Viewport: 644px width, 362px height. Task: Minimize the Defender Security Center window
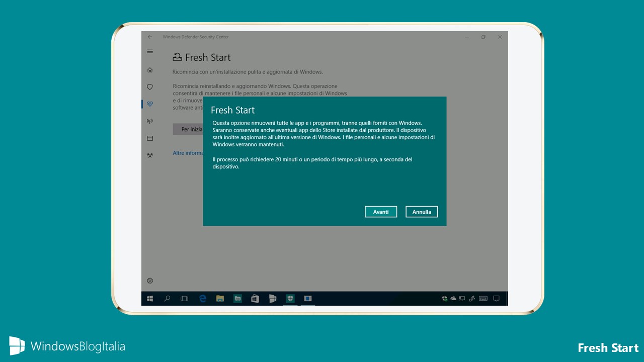(x=467, y=37)
